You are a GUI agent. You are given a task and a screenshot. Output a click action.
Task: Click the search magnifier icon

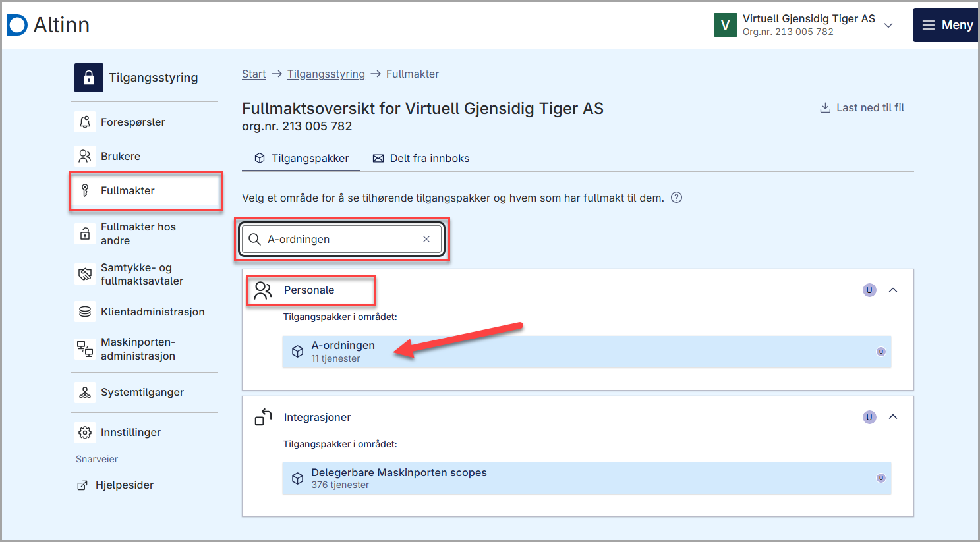tap(254, 239)
